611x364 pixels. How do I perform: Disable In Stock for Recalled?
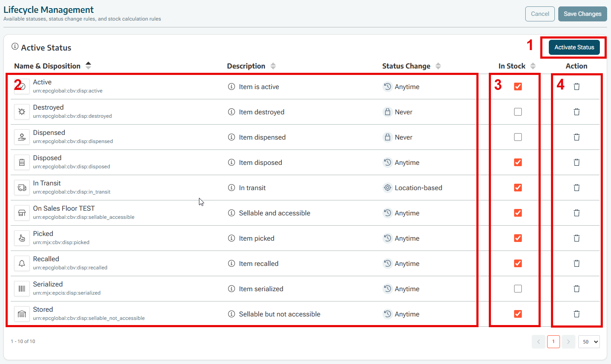(518, 263)
